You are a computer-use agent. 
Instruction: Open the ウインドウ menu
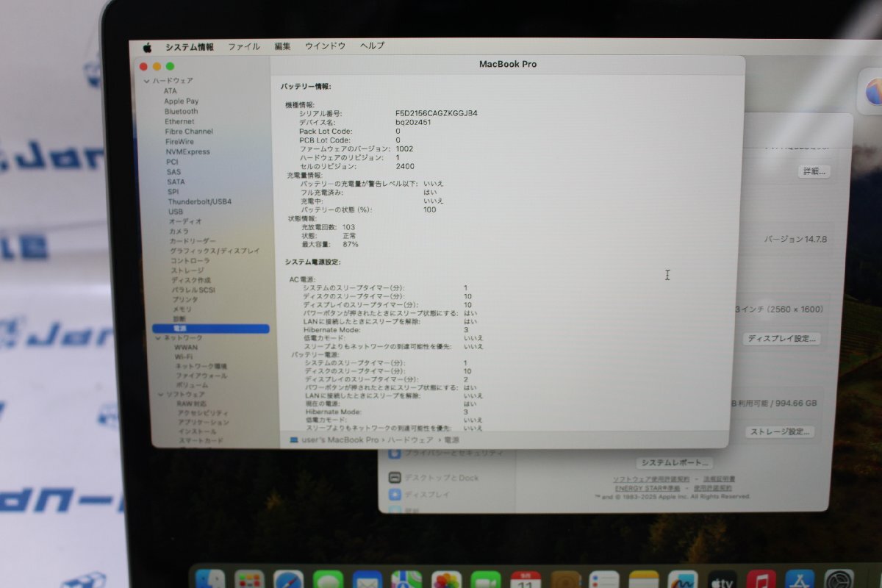coord(326,46)
